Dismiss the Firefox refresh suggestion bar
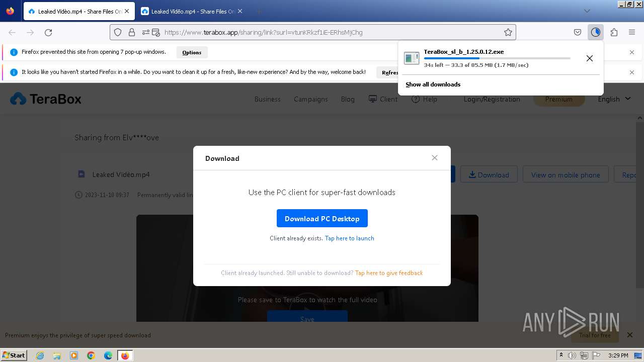Screen dimensions: 644x362 click(632, 72)
